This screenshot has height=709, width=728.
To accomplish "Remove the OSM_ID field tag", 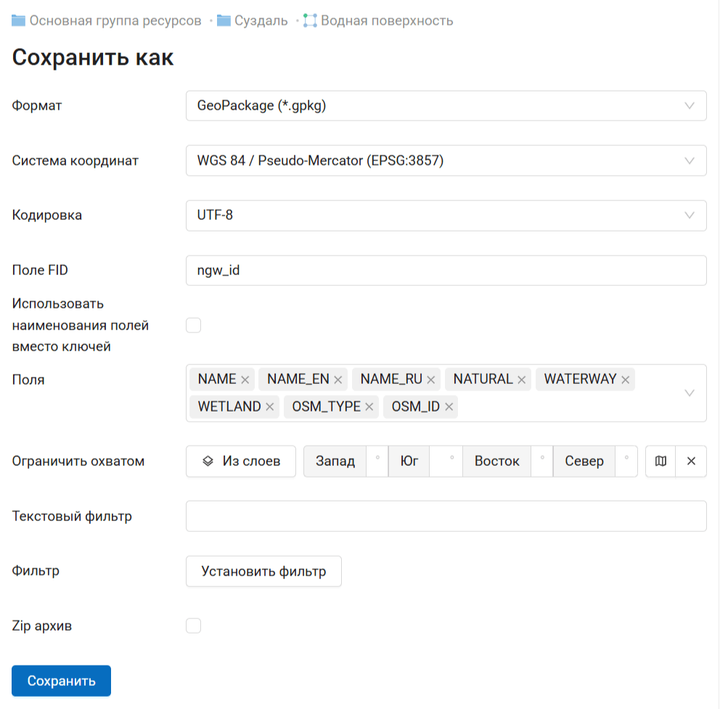I will click(x=449, y=407).
